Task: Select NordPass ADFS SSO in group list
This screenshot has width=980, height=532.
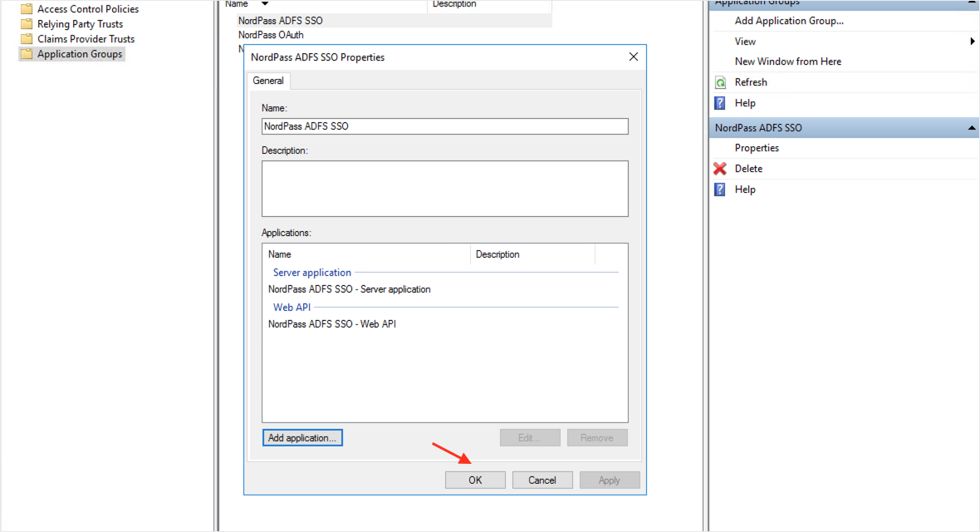Action: 280,21
